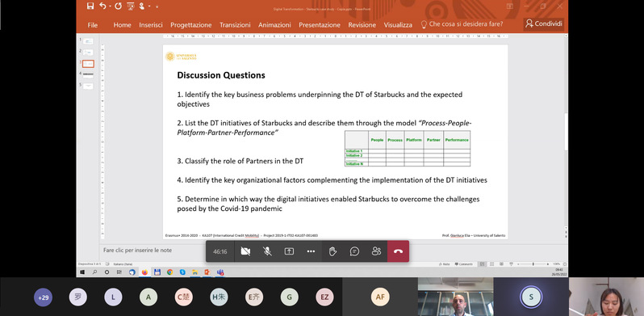
Task: Start slideshow from beginning via toolbar icon
Action: [x=131, y=6]
